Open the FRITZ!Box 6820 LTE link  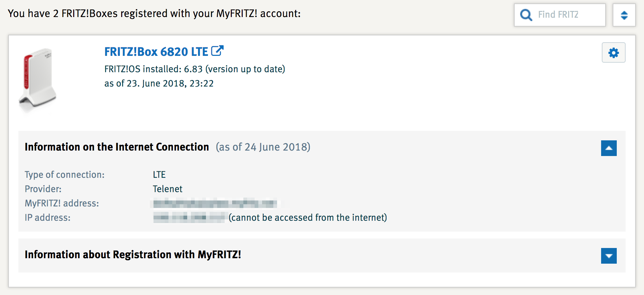click(x=156, y=52)
